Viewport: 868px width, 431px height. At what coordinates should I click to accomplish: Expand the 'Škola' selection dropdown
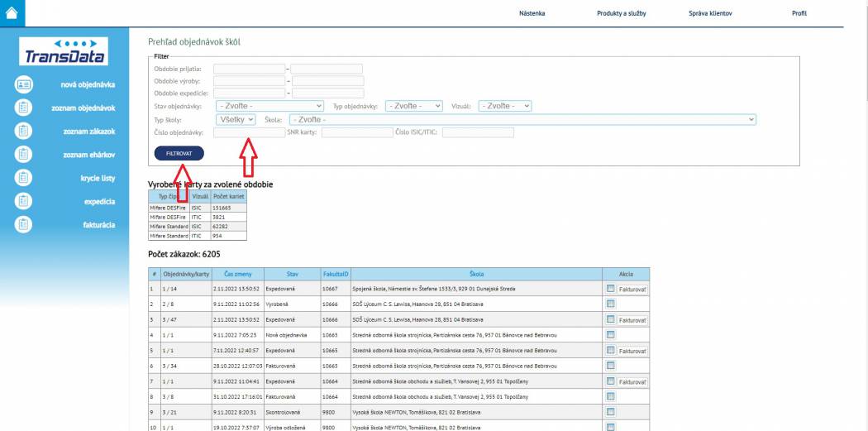point(522,120)
